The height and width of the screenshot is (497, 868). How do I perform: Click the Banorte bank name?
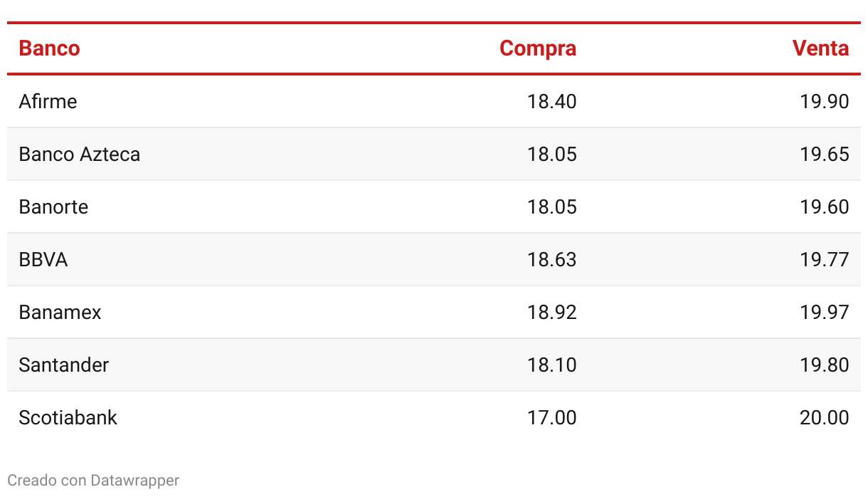(x=54, y=206)
